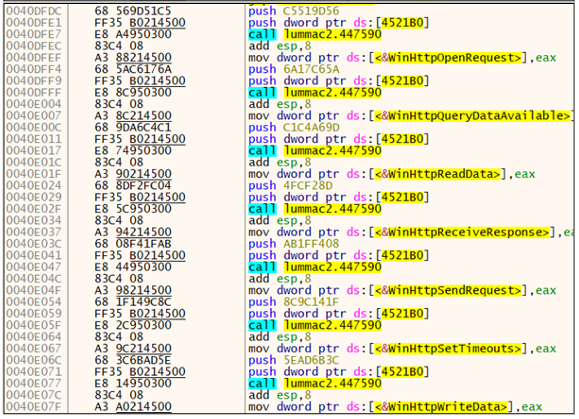
Task: Select the push 5EAD6B3C instruction
Action: [294, 360]
